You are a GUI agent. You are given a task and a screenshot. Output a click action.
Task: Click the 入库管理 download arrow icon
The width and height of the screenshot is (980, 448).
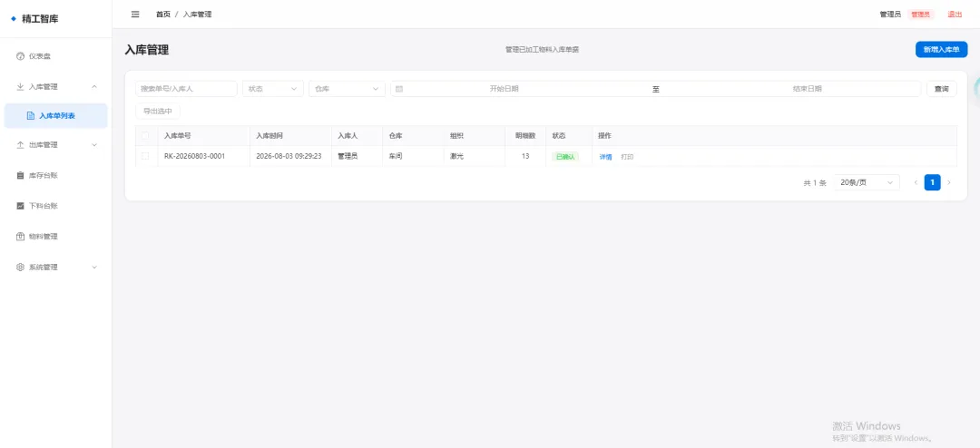pos(20,87)
